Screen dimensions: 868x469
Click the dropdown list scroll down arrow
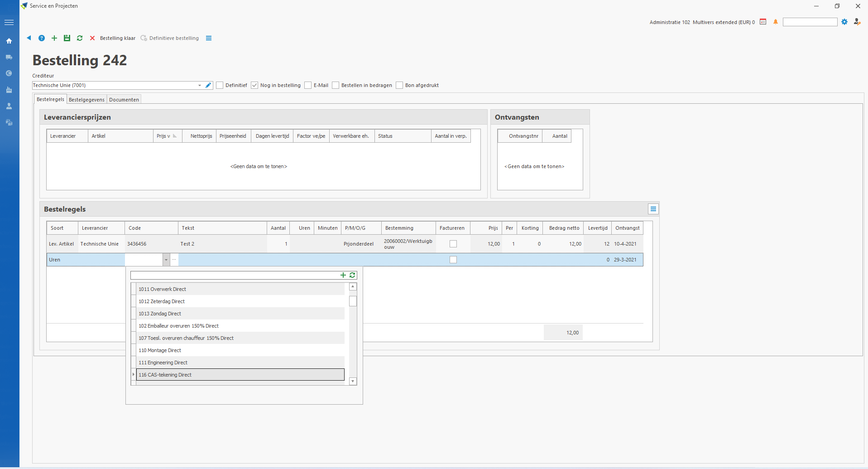pyautogui.click(x=353, y=382)
